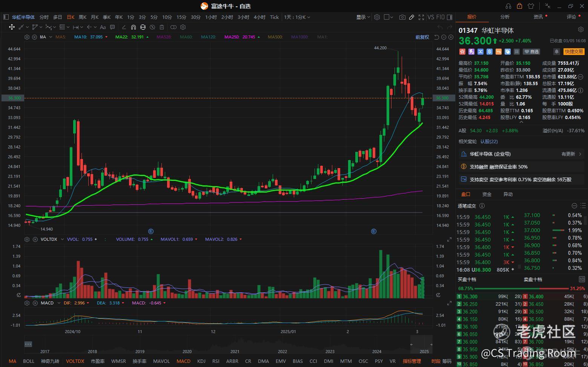Open the MA indicator type dropdown
The image size is (588, 367).
pos(50,37)
